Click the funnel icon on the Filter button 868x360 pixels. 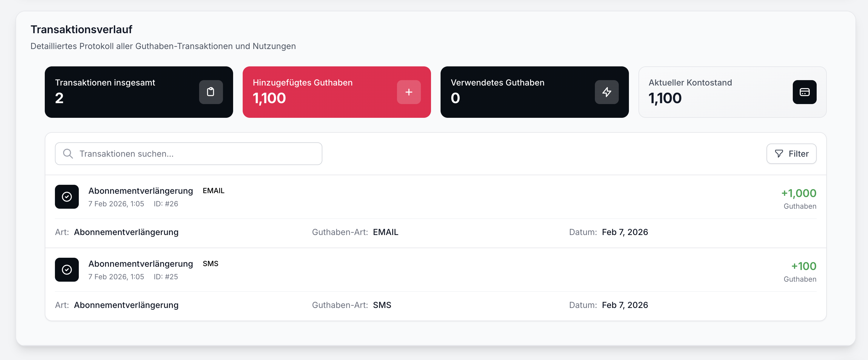coord(779,153)
